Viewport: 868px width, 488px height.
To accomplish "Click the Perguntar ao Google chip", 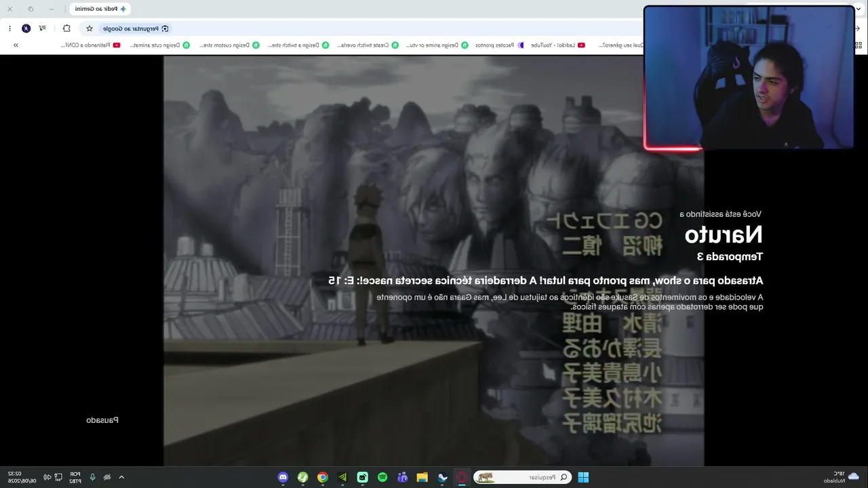I will coord(136,28).
